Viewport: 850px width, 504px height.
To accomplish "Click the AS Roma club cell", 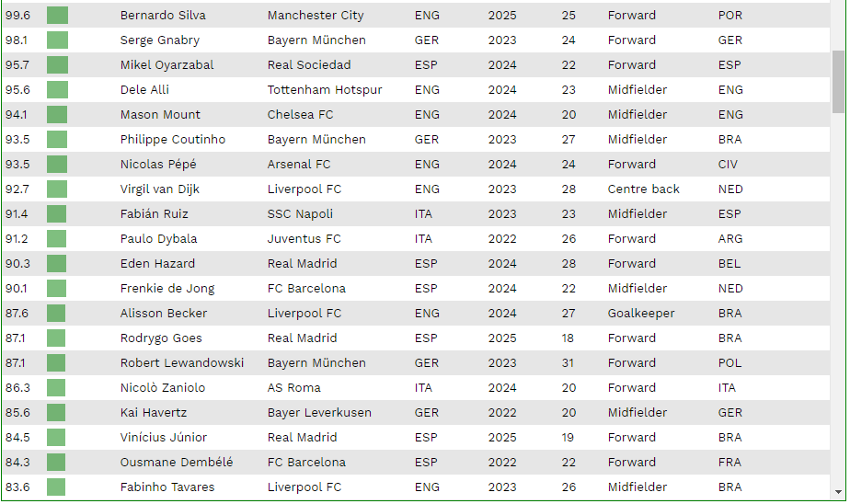I will [x=293, y=387].
